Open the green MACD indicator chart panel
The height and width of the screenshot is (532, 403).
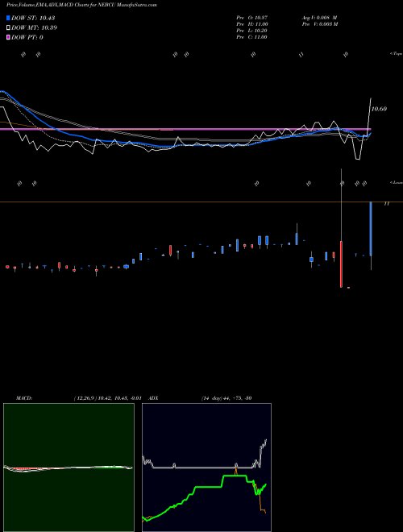(69, 468)
